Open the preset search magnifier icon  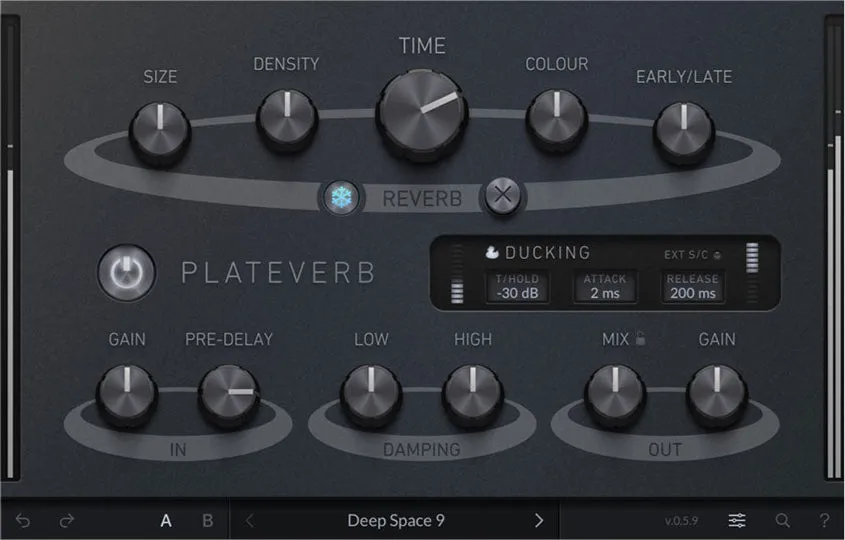782,521
